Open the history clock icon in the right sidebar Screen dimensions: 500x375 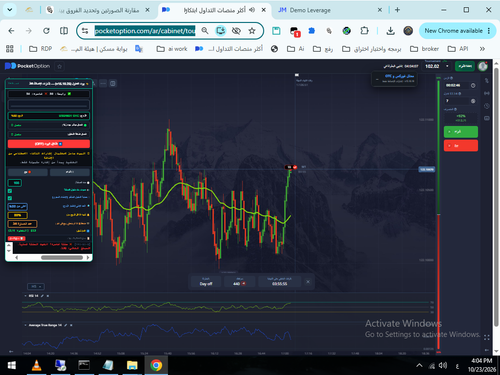(x=487, y=106)
